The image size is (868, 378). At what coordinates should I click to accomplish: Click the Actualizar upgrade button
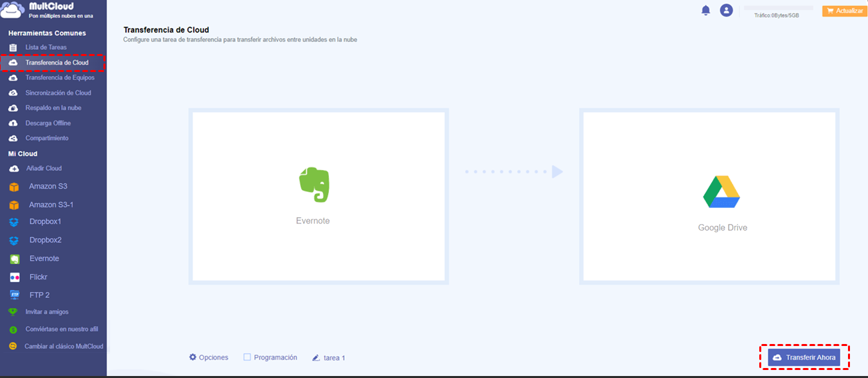point(845,11)
